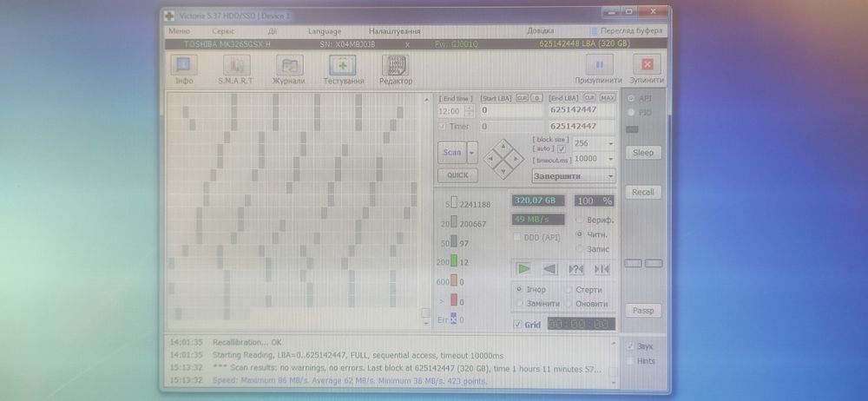Open the S.M.A.R.T attributes panel
The height and width of the screenshot is (401, 868).
pos(236,65)
